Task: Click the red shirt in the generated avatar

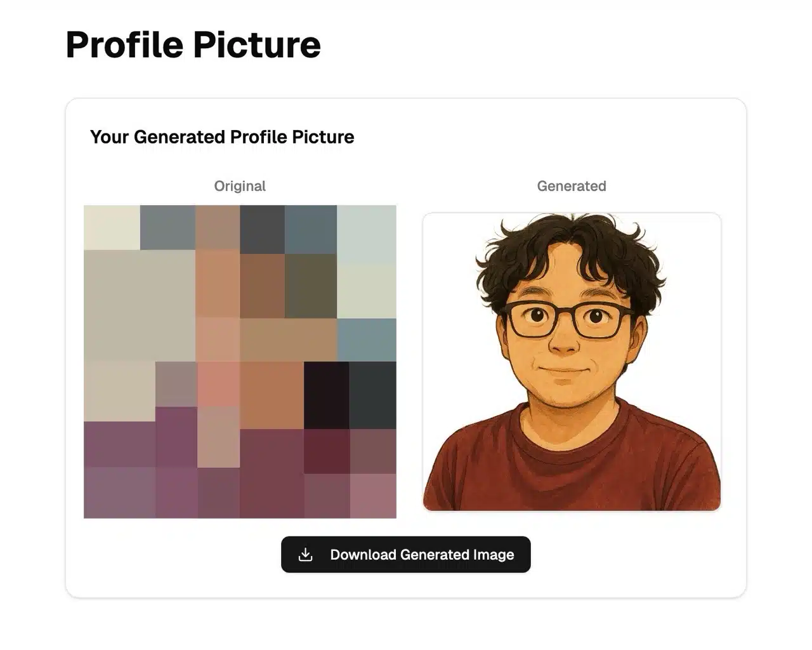Action: [x=571, y=470]
